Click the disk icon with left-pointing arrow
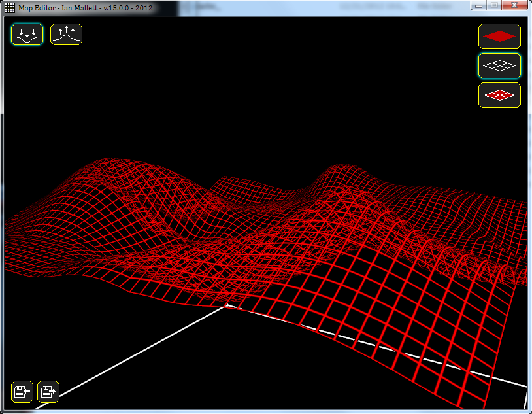 [x=22, y=392]
